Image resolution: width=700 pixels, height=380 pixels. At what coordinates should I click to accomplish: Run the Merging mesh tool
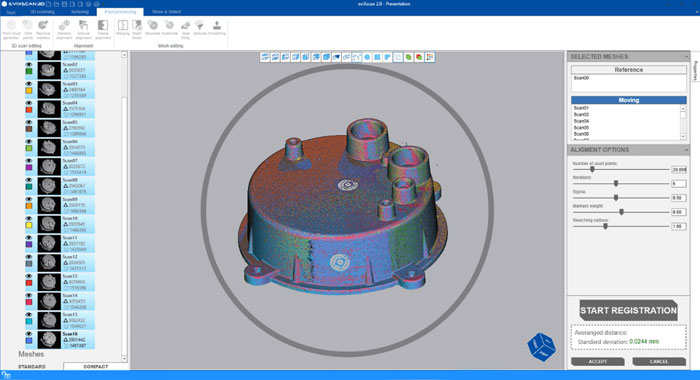click(123, 27)
